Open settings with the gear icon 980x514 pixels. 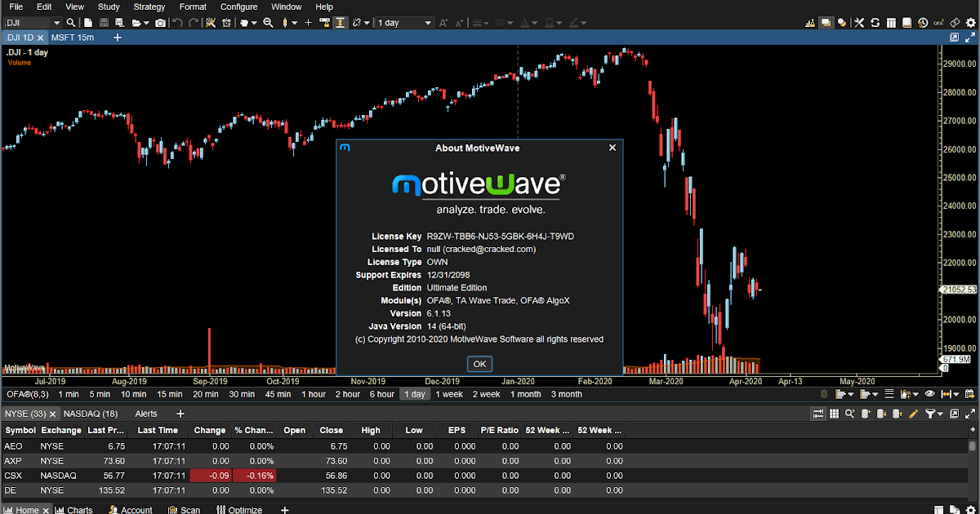pyautogui.click(x=970, y=22)
